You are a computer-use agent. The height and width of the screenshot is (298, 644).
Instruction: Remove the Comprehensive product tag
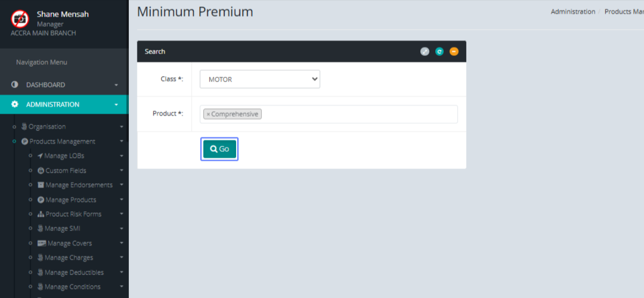point(208,114)
